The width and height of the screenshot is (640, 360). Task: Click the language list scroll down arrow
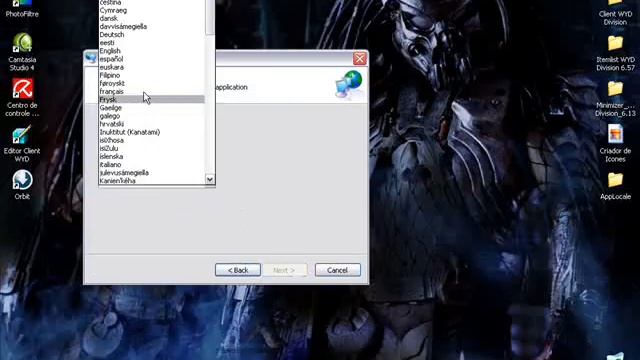point(210,180)
